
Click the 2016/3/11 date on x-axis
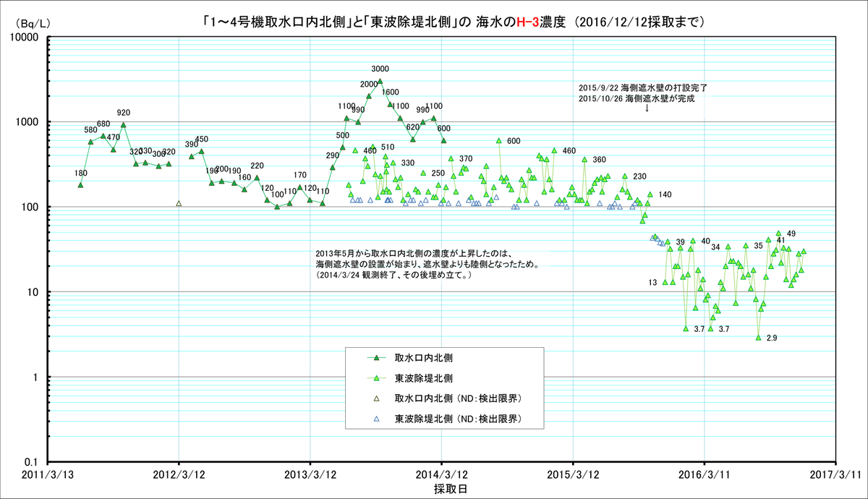[705, 475]
